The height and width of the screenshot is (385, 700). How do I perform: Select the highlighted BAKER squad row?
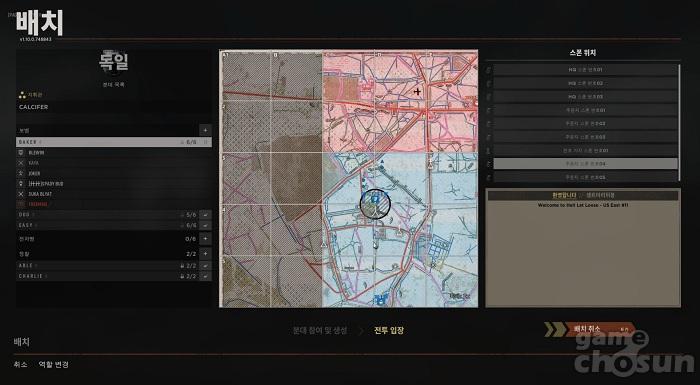114,142
